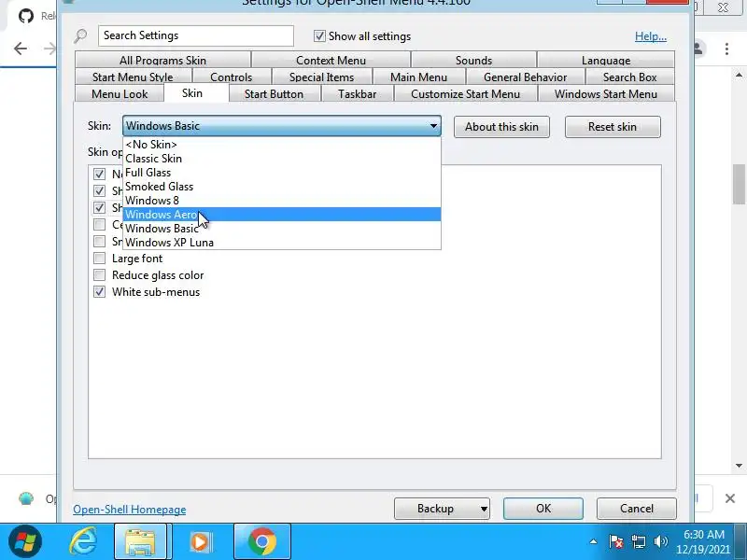Open General Behavior tab

[525, 77]
